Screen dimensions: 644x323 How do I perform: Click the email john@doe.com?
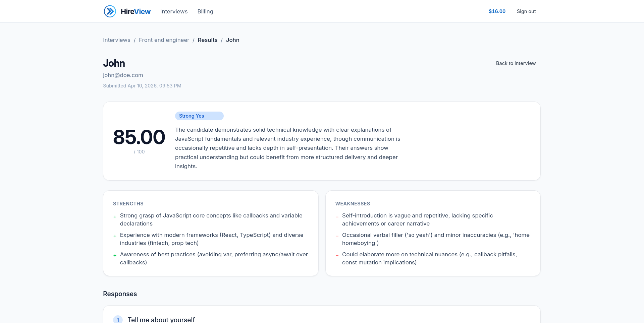point(123,75)
